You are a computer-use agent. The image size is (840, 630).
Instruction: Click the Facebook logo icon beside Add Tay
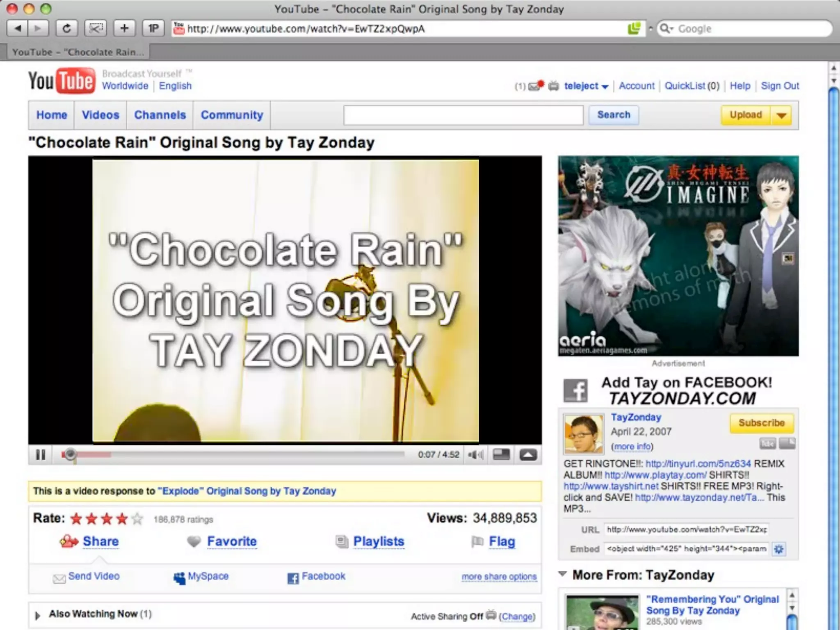(575, 390)
